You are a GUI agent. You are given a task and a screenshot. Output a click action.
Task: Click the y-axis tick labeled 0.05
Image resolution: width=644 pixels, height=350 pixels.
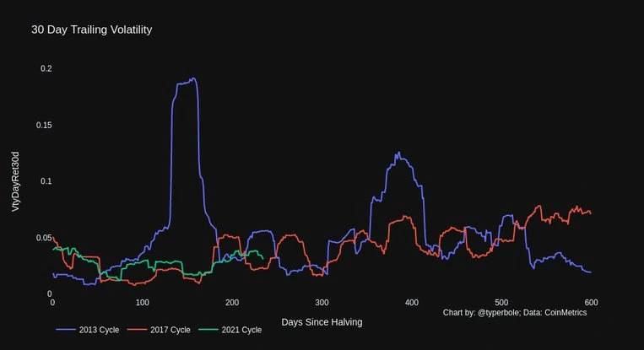(44, 238)
